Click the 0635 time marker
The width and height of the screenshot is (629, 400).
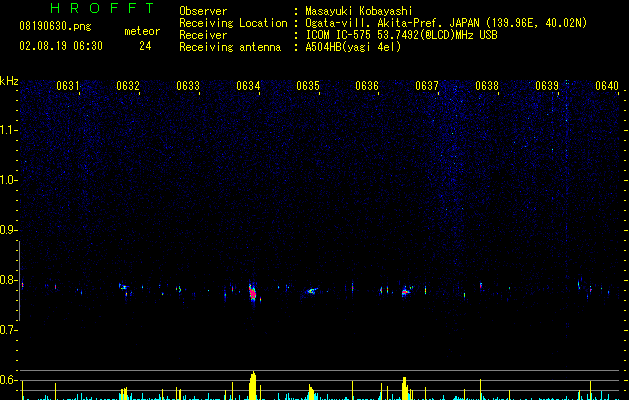[308, 86]
